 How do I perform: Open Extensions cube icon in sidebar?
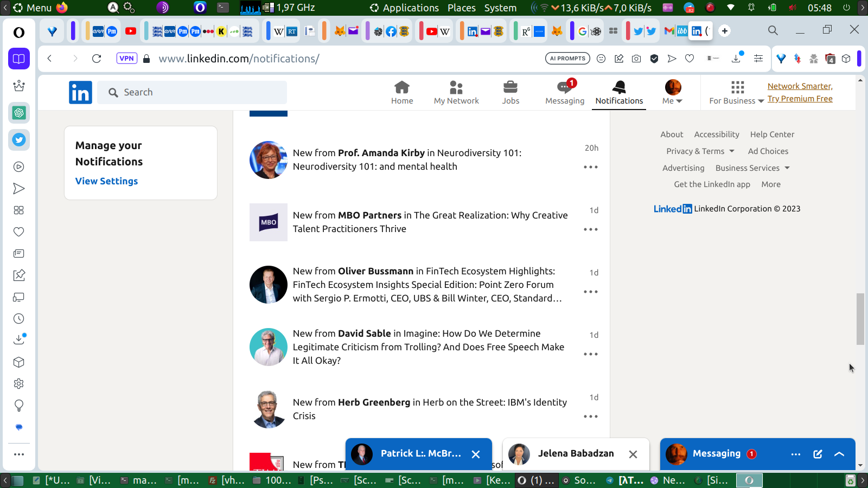tap(19, 362)
